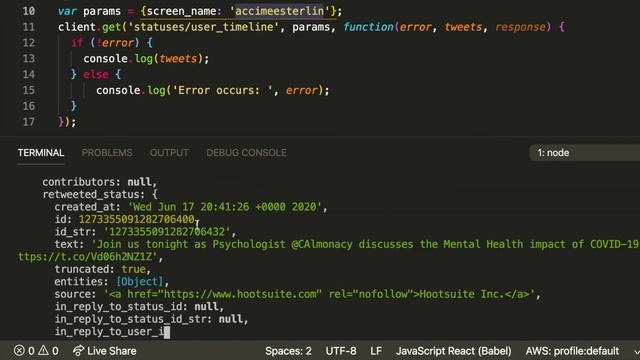Click the id_str value in terminal
Image resolution: width=640 pixels, height=360 pixels.
click(x=167, y=232)
